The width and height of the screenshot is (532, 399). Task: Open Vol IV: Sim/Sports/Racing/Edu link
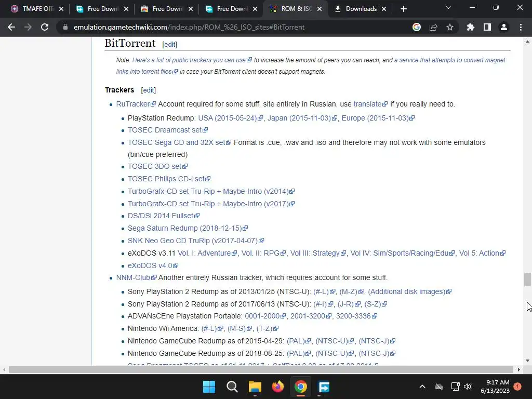coord(403,254)
